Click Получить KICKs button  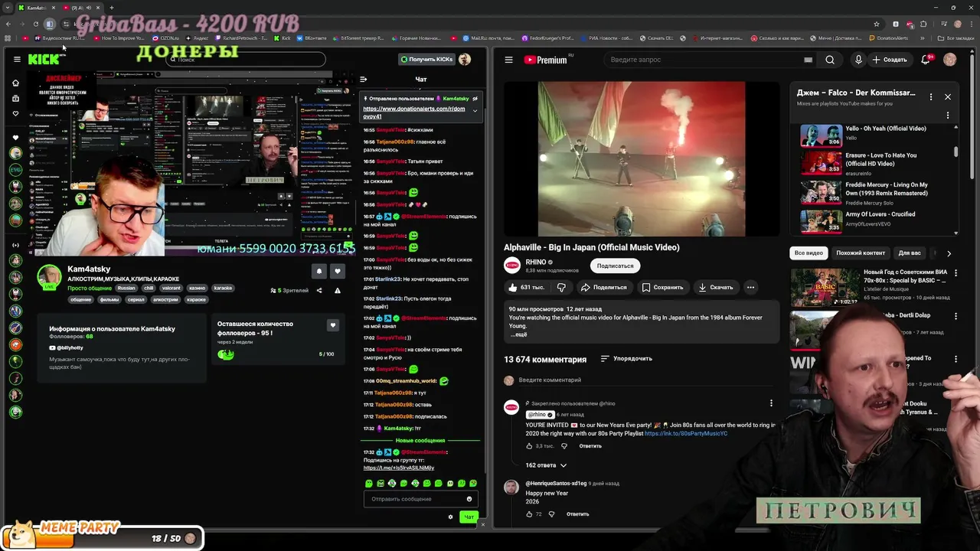[426, 59]
